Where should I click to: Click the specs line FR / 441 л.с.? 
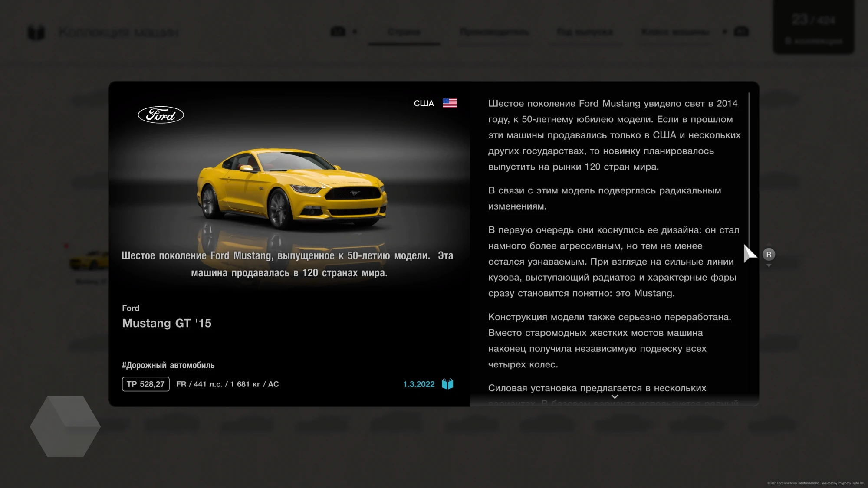pyautogui.click(x=227, y=384)
